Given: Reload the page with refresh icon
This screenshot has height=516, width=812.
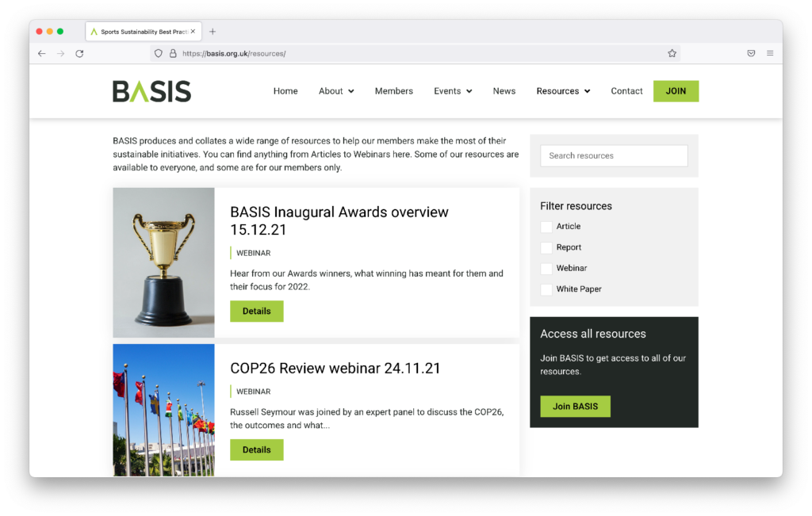Looking at the screenshot, I should click(x=79, y=53).
